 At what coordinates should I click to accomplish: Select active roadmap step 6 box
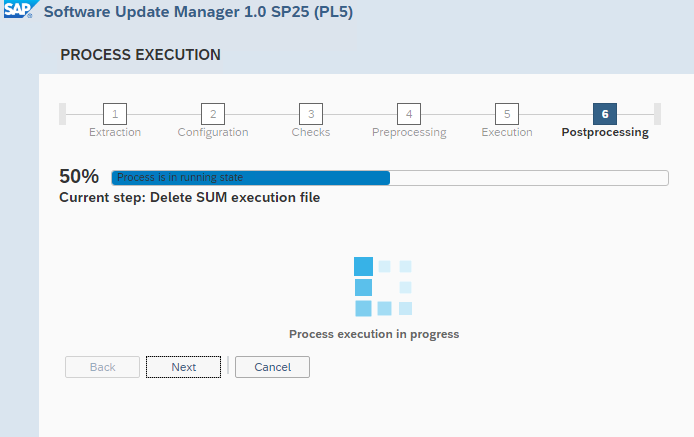[x=605, y=114]
